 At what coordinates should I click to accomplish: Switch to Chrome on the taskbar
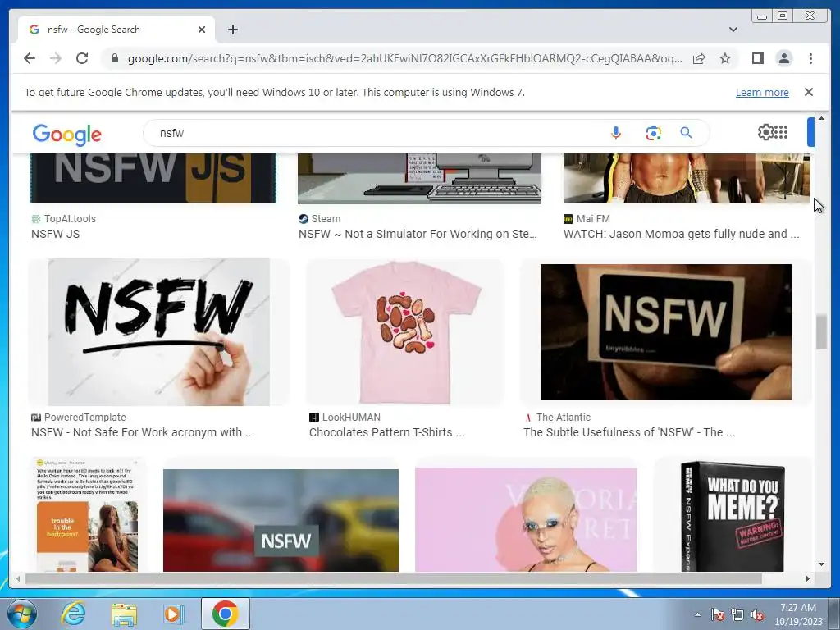coord(226,614)
